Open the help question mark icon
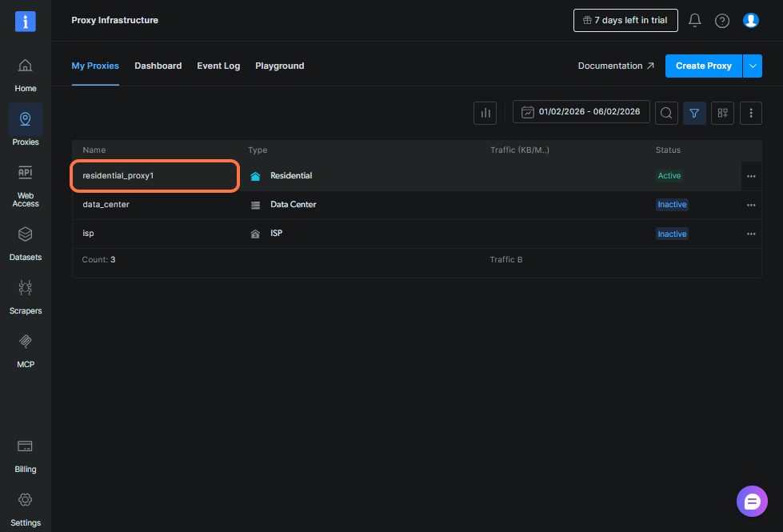783x532 pixels. 722,21
